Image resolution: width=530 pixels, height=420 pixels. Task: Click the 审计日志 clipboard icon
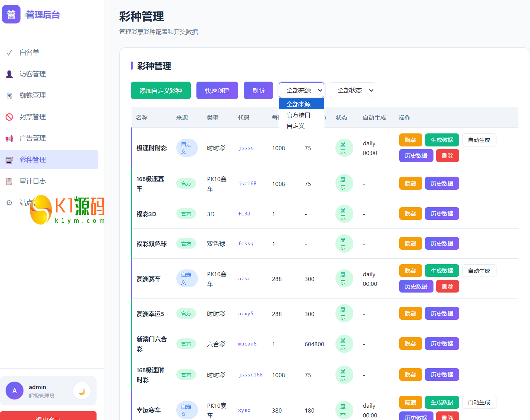click(9, 181)
